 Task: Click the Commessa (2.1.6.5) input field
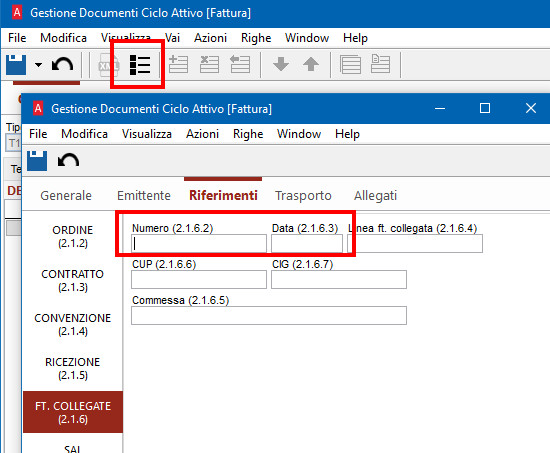[269, 315]
